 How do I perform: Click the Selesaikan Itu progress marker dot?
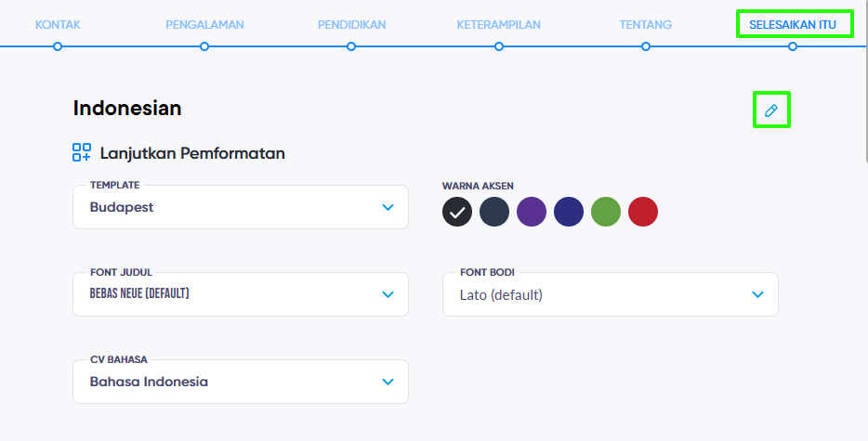click(x=793, y=46)
